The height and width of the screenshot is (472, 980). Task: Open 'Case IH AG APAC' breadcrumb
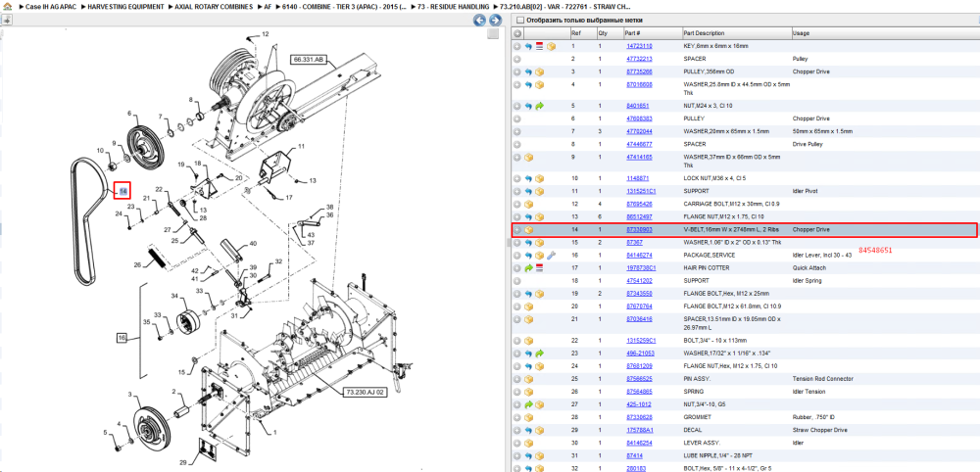click(x=51, y=6)
